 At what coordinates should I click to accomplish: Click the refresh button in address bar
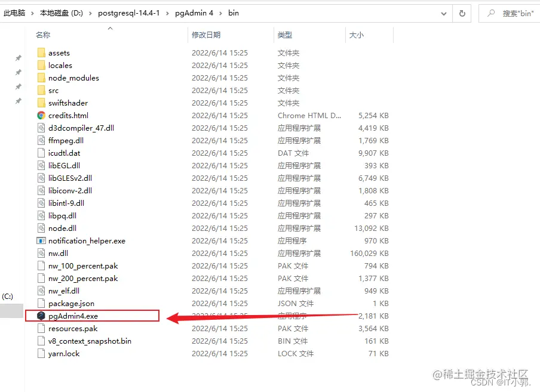pos(462,13)
